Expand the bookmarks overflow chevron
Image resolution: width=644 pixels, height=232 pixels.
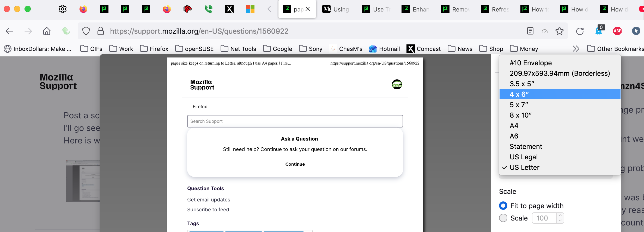[576, 49]
